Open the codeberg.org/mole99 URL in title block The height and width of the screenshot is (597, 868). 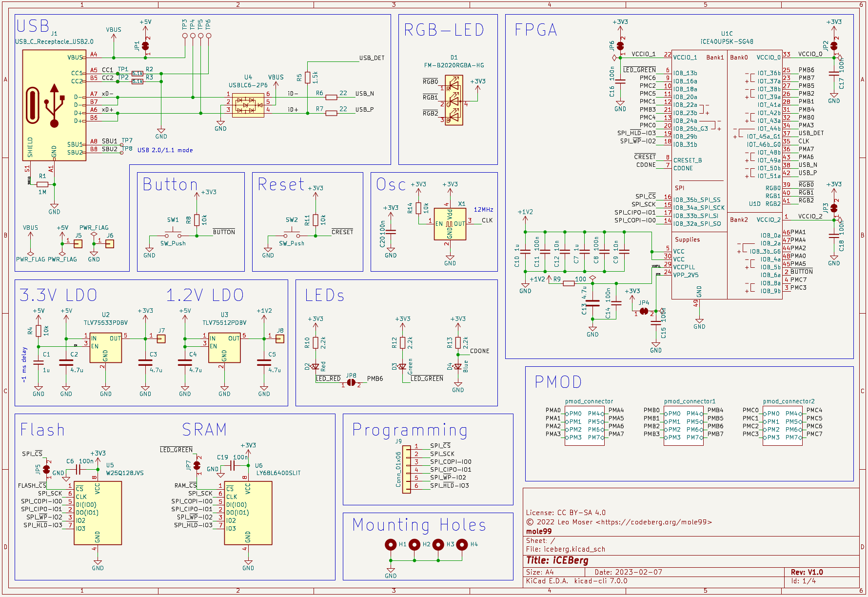click(x=654, y=522)
